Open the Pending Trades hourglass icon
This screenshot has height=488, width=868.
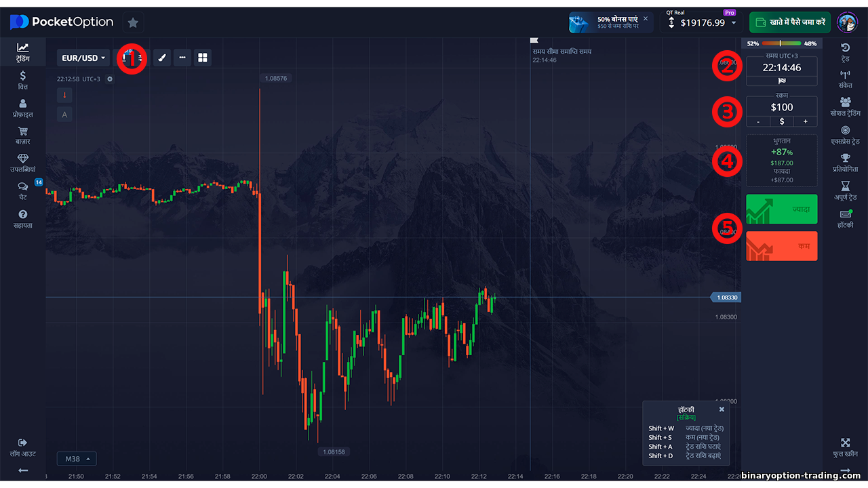(845, 190)
